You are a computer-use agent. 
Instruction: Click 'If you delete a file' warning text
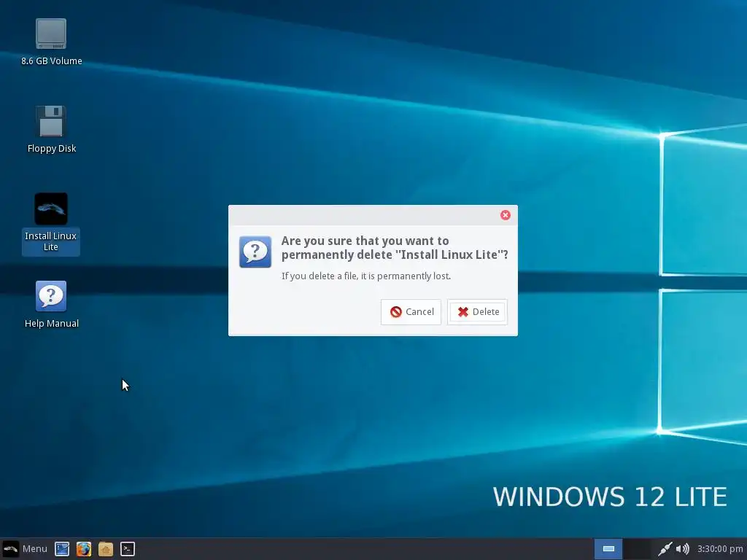pyautogui.click(x=366, y=276)
